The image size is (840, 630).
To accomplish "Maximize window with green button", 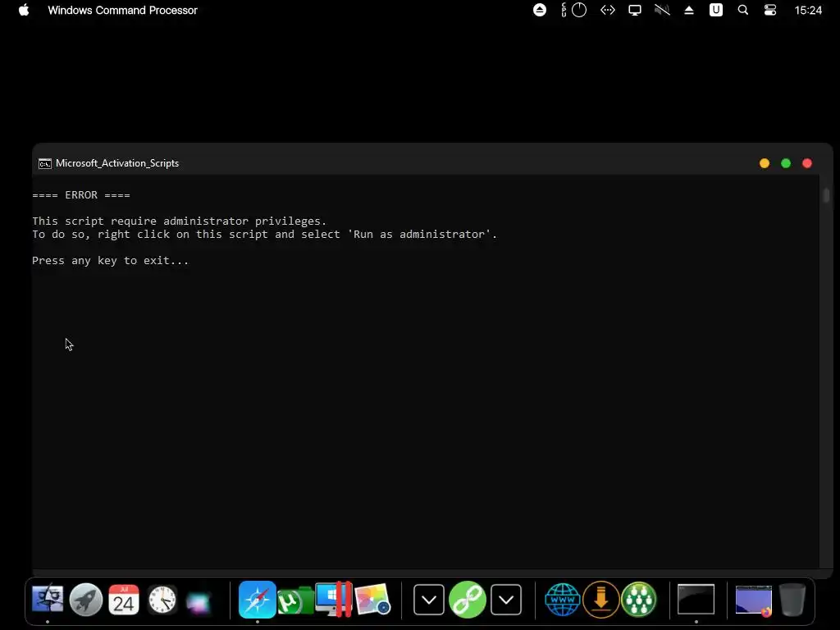I will [x=786, y=163].
